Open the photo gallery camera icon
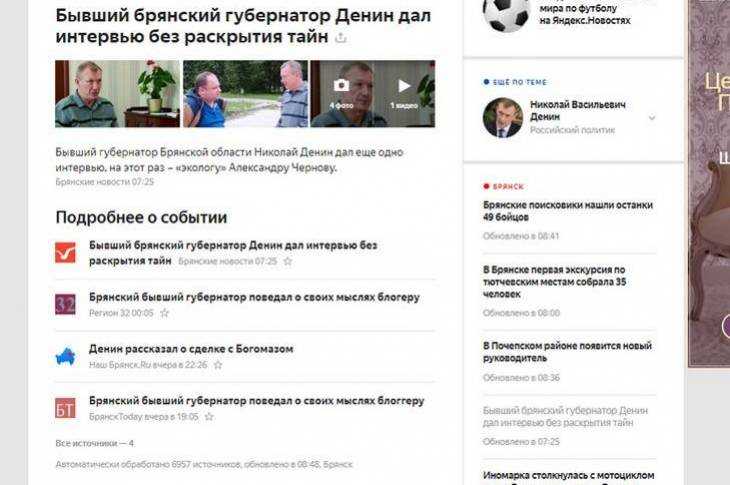 click(341, 86)
